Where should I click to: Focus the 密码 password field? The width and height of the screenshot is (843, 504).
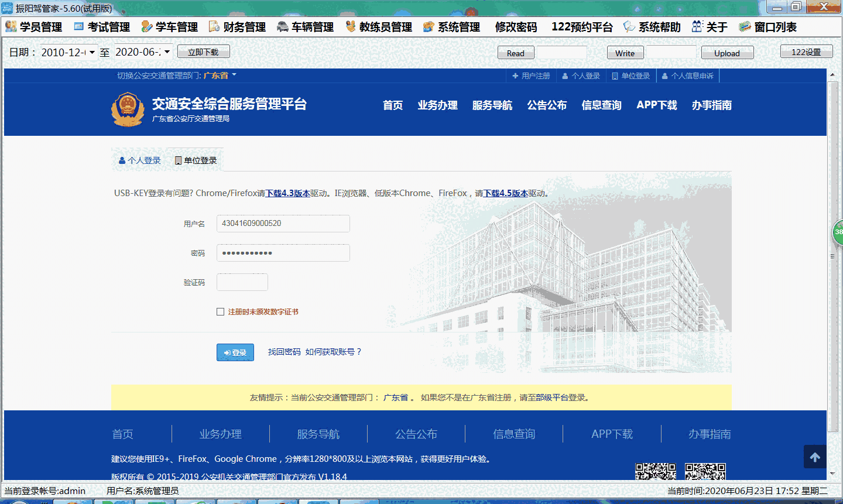pyautogui.click(x=283, y=253)
